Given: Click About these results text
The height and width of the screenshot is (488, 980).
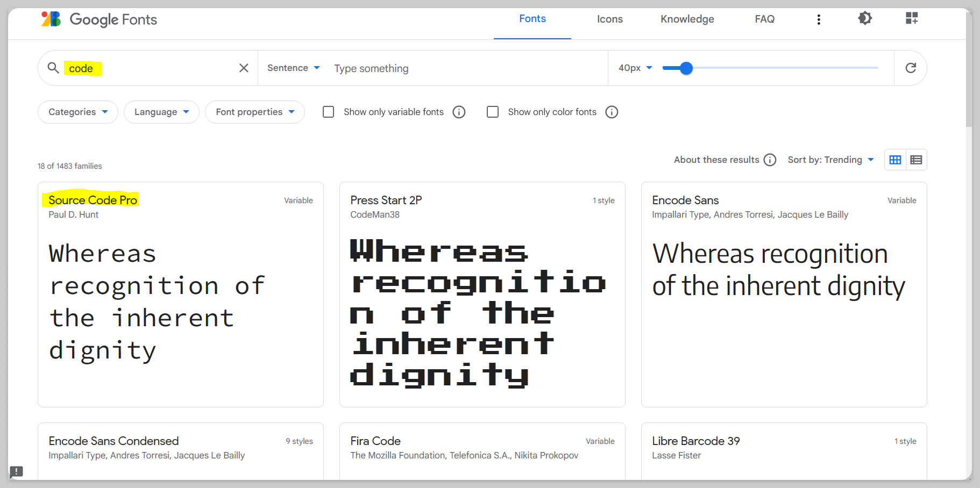Looking at the screenshot, I should click(x=716, y=160).
